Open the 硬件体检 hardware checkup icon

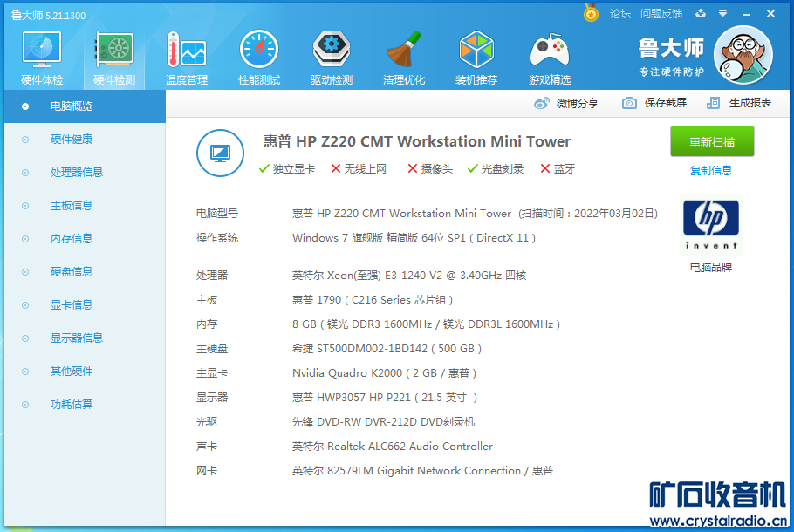coord(42,58)
